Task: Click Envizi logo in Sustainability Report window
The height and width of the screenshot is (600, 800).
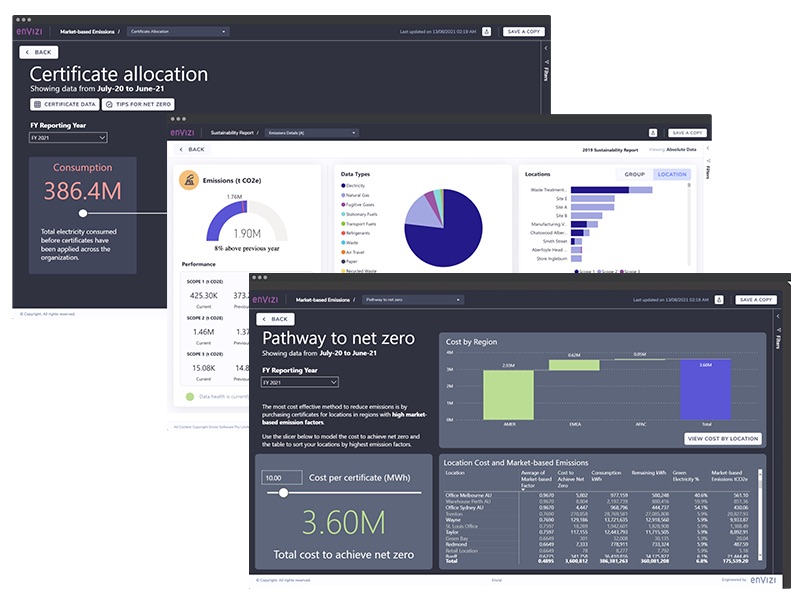Action: coord(182,133)
